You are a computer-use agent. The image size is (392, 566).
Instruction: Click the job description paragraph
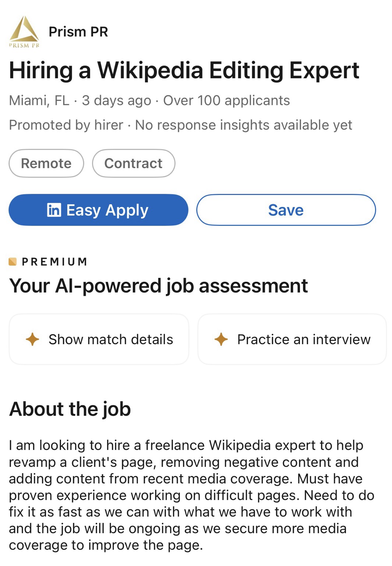pos(191,495)
